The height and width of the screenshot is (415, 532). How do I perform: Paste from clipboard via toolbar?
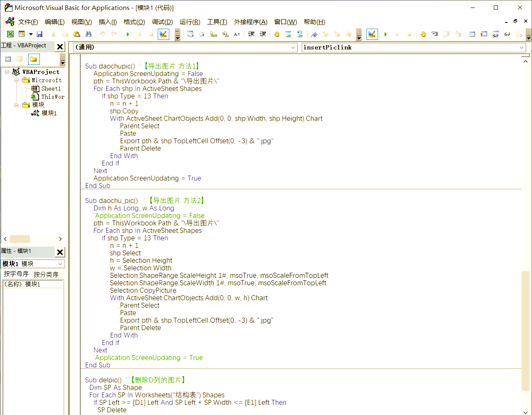[x=76, y=34]
